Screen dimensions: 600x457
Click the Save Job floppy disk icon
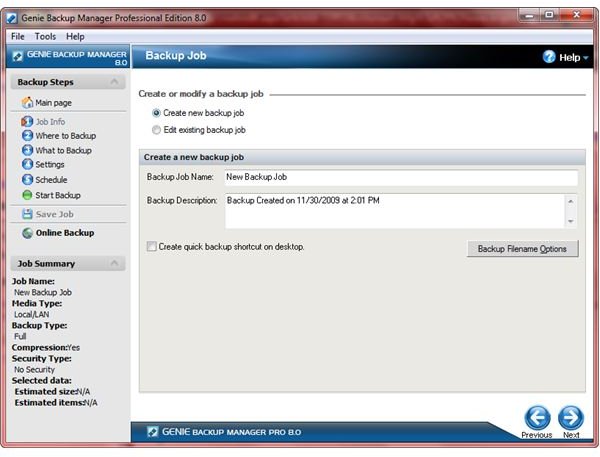(x=27, y=214)
